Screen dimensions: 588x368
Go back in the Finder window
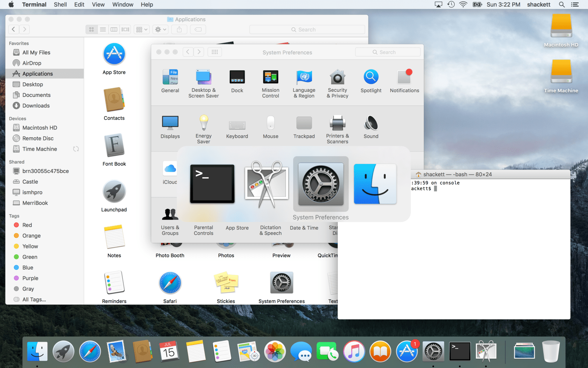pyautogui.click(x=14, y=29)
